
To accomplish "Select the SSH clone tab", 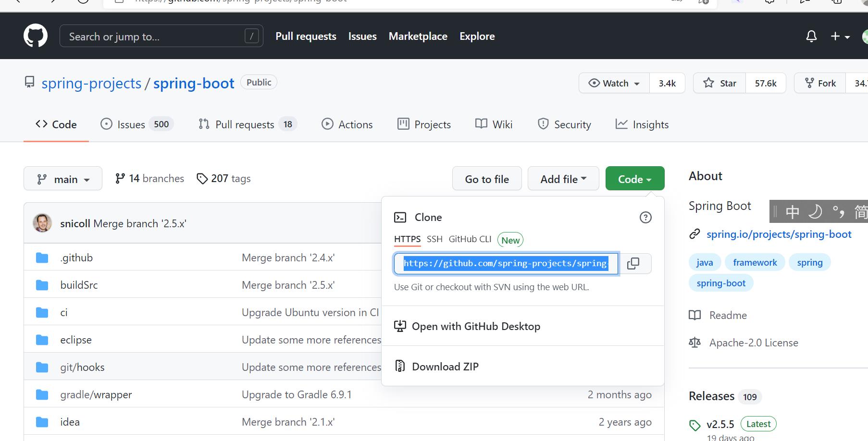I will click(434, 239).
